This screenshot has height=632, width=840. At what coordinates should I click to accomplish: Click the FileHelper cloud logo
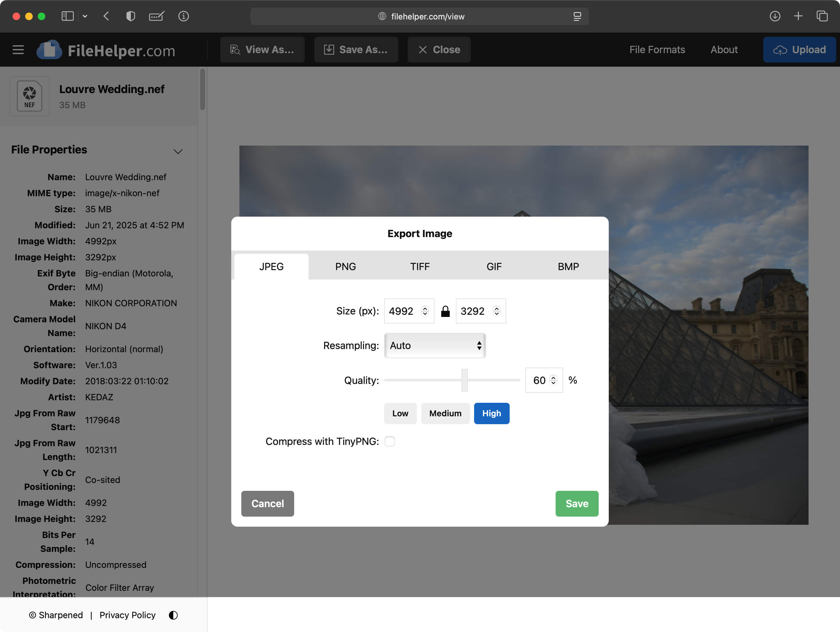49,49
